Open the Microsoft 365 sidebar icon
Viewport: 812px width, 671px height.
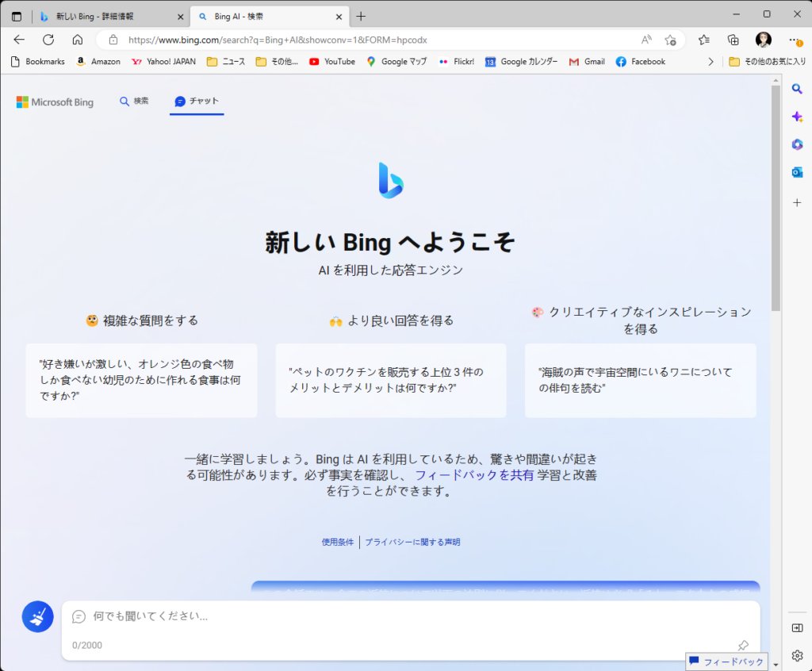point(797,144)
